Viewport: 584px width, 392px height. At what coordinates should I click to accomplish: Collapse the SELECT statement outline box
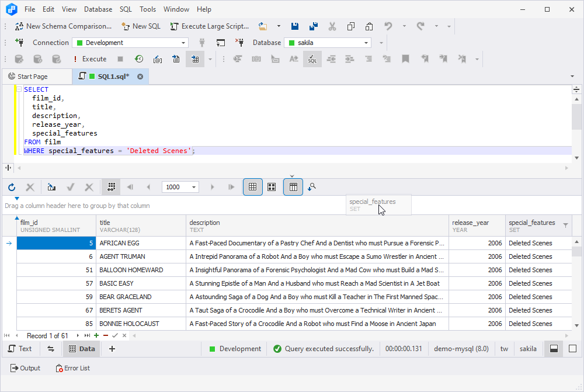(19, 89)
